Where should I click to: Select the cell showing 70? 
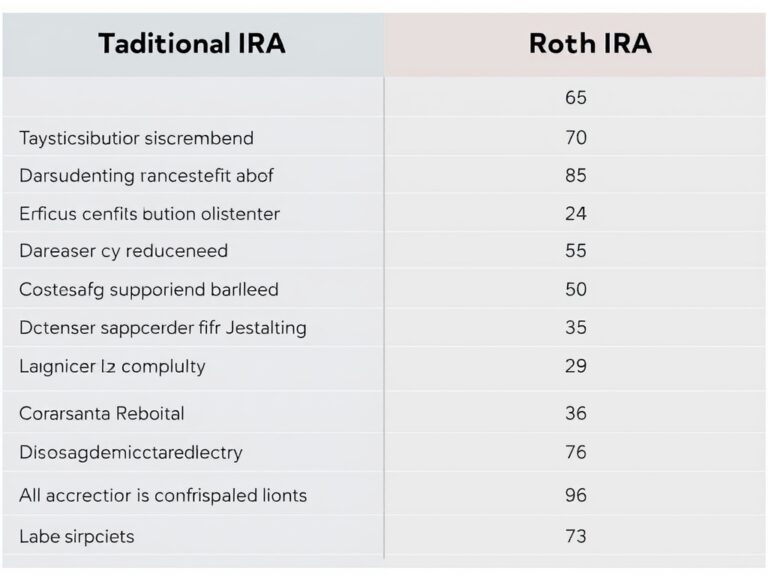[575, 138]
